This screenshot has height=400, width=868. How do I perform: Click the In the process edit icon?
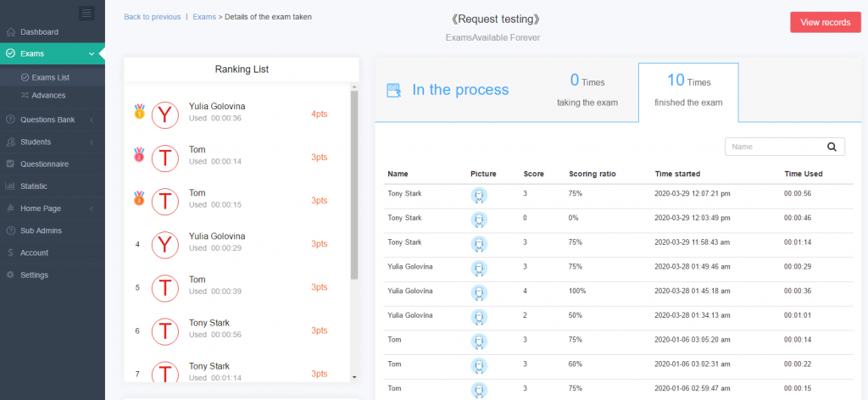(393, 90)
